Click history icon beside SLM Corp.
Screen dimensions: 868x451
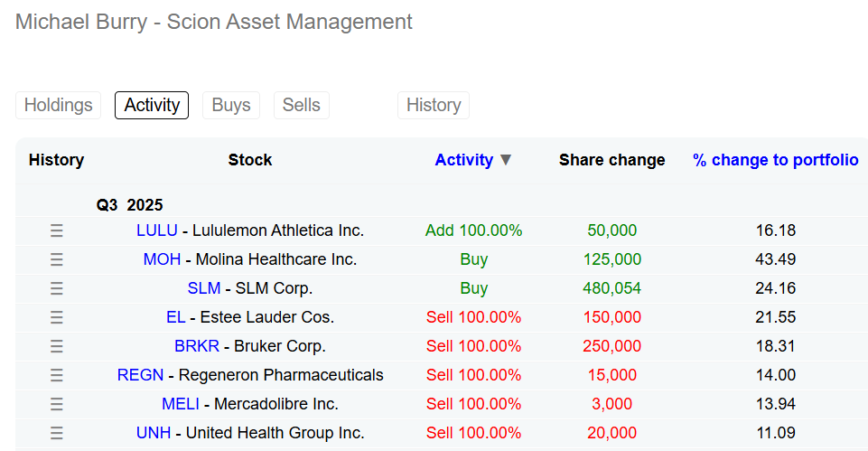[x=56, y=288]
